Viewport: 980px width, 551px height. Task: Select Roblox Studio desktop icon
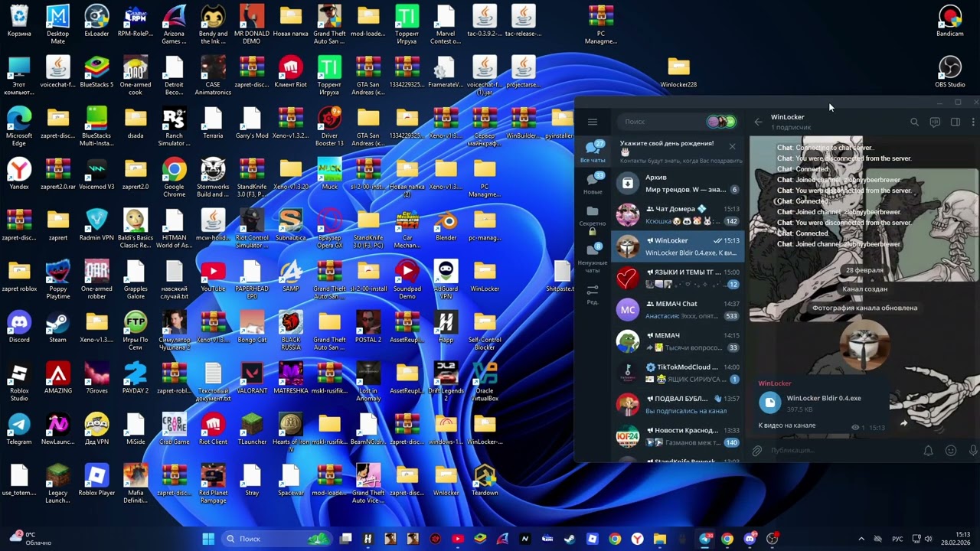19,382
